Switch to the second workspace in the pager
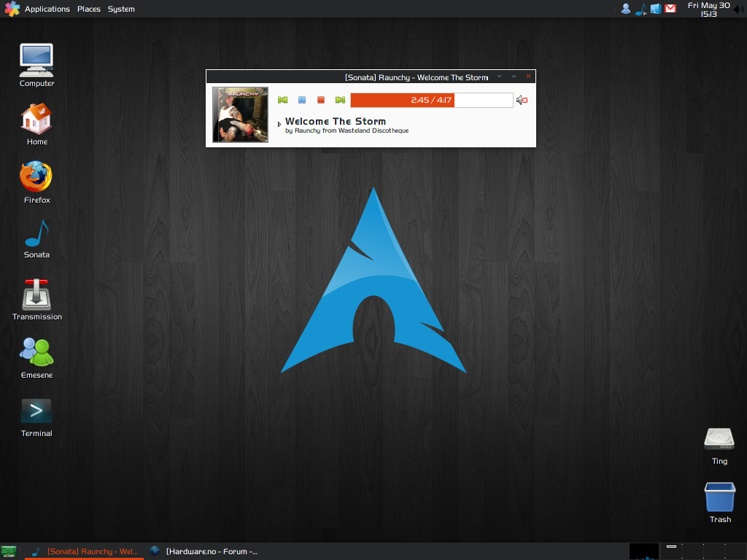This screenshot has width=747, height=560. coord(693,551)
